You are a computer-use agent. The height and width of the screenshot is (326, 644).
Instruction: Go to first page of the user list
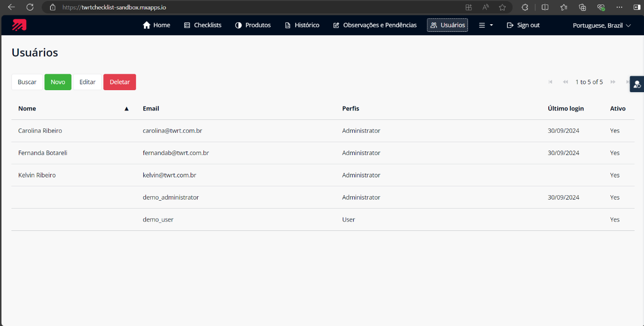[x=550, y=82]
